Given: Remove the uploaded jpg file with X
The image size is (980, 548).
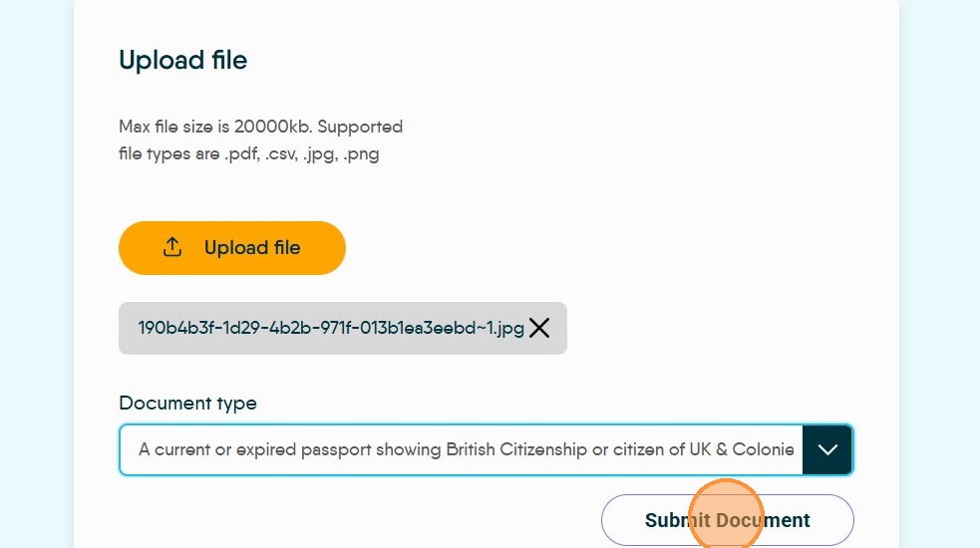Looking at the screenshot, I should tap(539, 328).
